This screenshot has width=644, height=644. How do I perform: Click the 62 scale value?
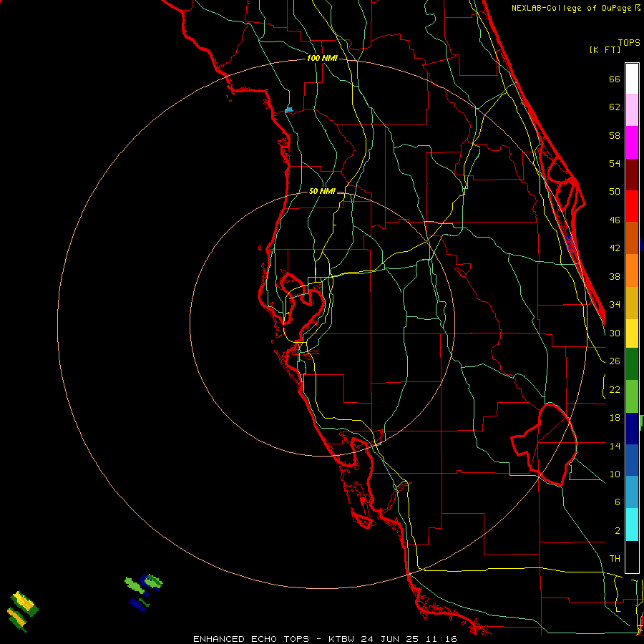pyautogui.click(x=615, y=107)
